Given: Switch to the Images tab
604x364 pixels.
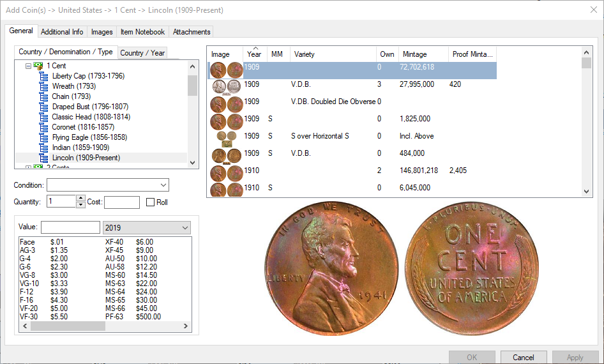Looking at the screenshot, I should click(x=102, y=32).
